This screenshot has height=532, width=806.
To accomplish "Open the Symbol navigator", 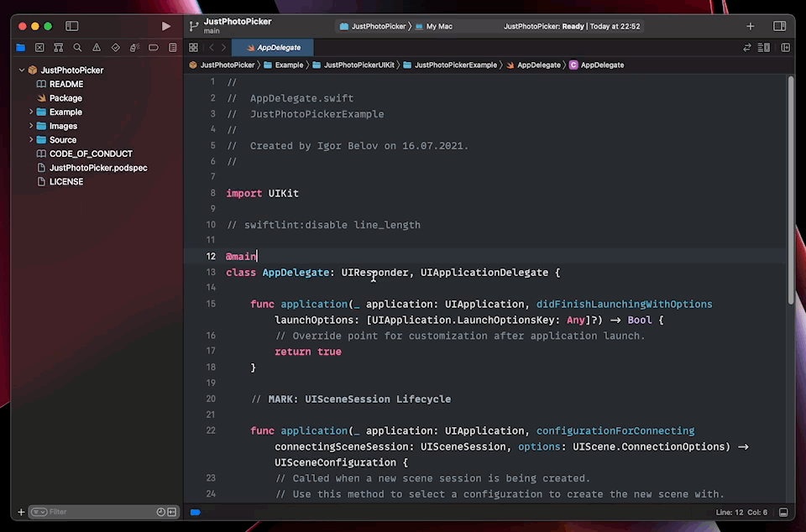I will pyautogui.click(x=59, y=47).
